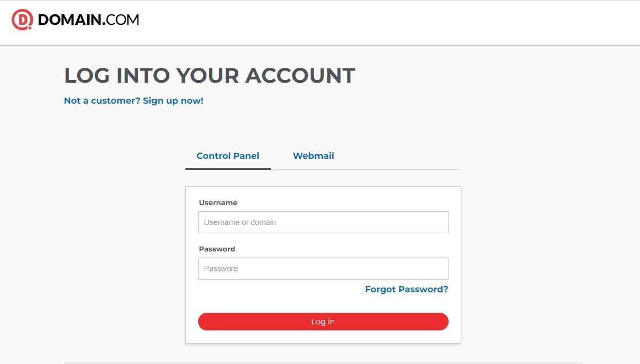Click empty area of white header bar
This screenshot has width=640, height=364.
tap(386, 22)
